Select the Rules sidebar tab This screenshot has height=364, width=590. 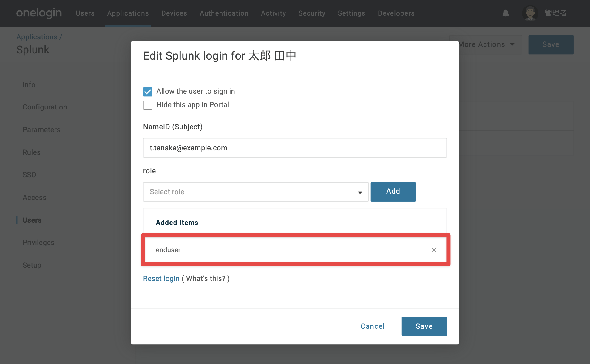[x=31, y=152]
